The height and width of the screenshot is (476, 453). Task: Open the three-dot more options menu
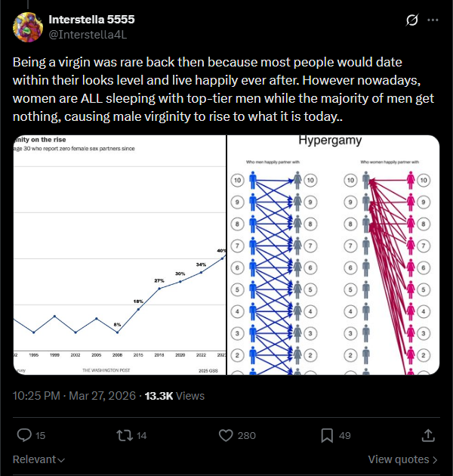coord(433,20)
